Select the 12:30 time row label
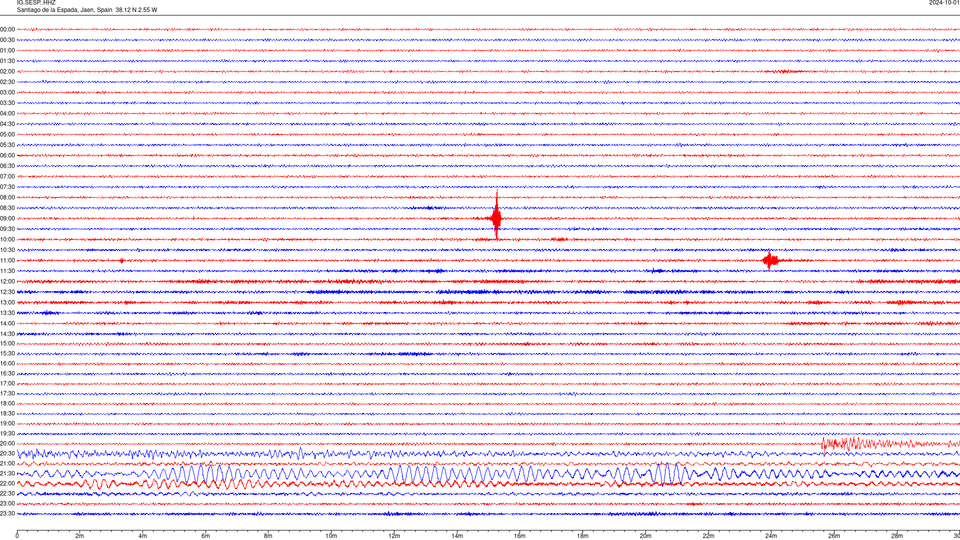The width and height of the screenshot is (960, 540). 7,292
